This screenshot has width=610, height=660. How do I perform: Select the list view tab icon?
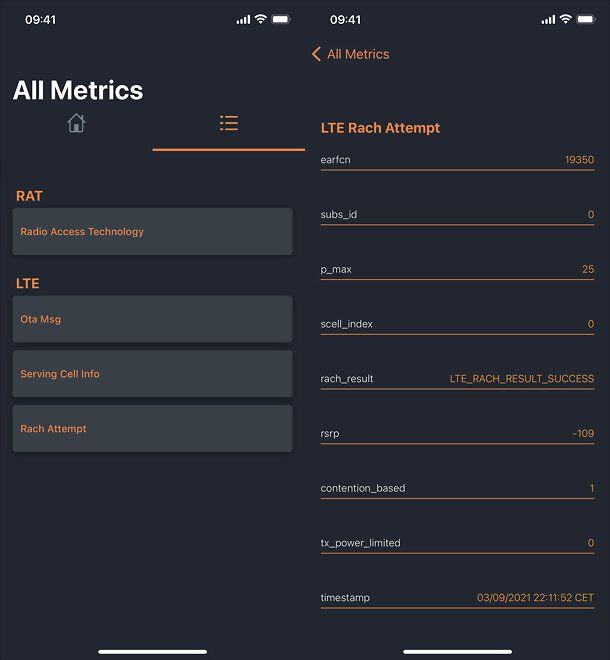(x=229, y=123)
